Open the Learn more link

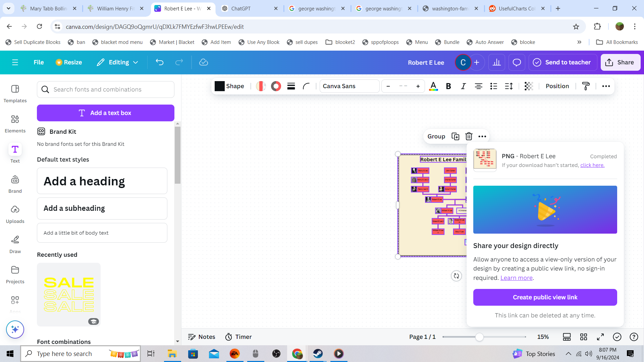tap(517, 278)
